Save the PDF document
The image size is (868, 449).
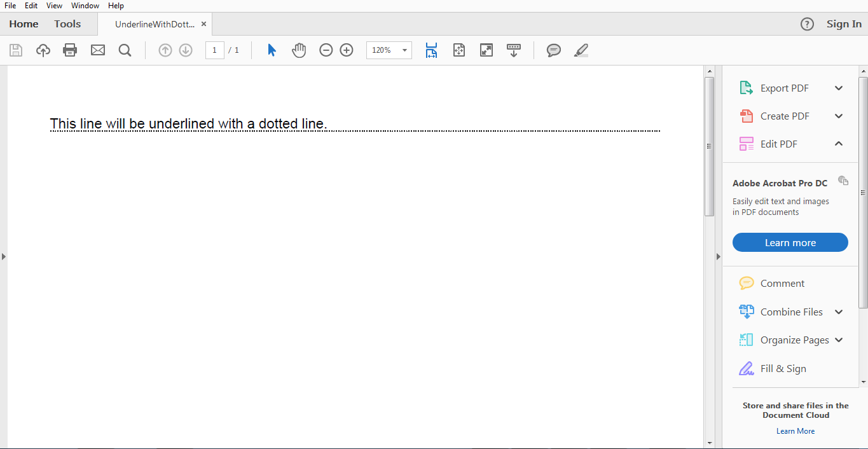click(15, 50)
